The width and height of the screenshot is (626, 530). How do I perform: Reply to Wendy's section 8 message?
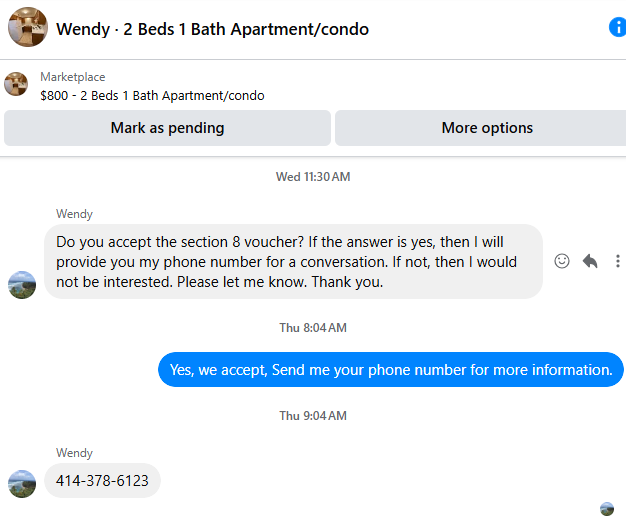pyautogui.click(x=590, y=261)
